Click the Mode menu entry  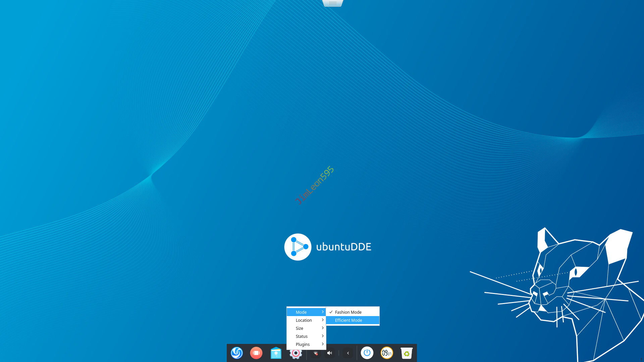point(301,312)
